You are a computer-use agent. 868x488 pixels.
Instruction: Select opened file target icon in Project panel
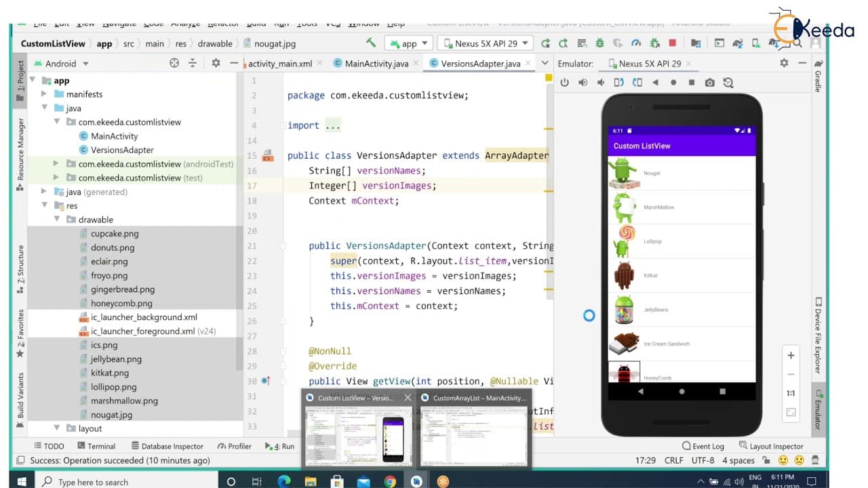[x=174, y=63]
